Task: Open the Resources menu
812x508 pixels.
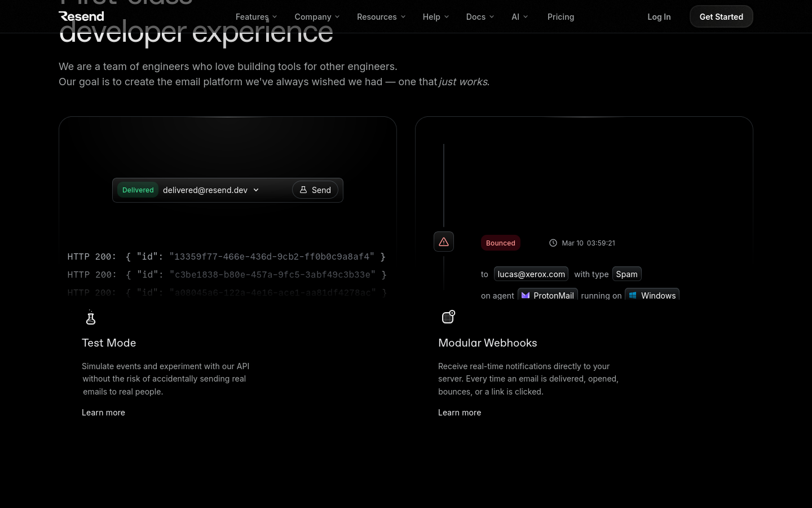Action: [381, 17]
